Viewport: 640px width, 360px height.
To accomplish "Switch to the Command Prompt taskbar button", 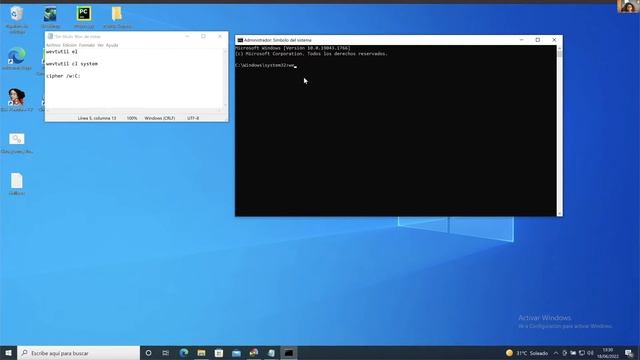I will [289, 353].
